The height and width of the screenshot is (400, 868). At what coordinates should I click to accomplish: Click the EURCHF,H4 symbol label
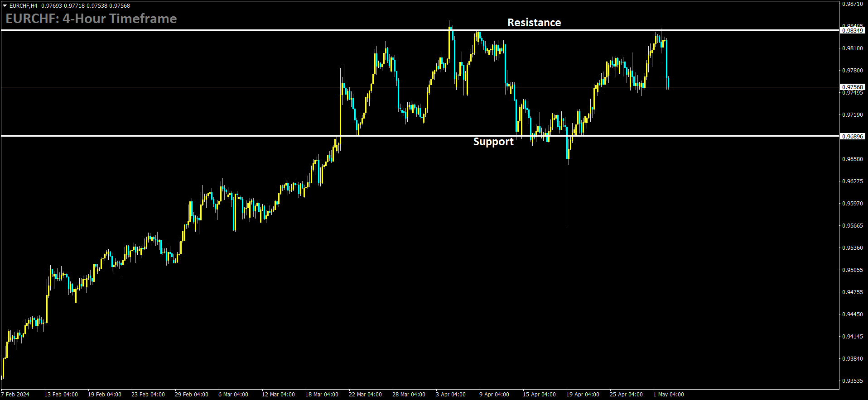24,6
